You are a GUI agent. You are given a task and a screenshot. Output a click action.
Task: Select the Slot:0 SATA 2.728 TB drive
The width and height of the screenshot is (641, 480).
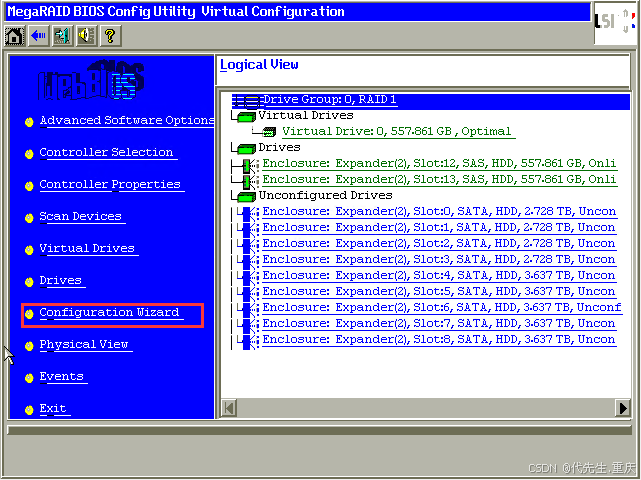439,212
